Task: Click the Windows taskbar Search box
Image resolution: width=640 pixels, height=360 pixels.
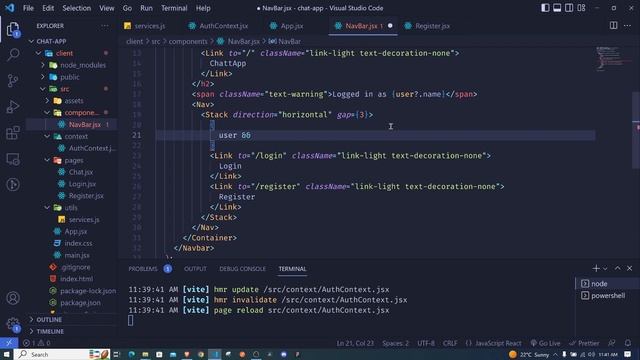Action: pyautogui.click(x=63, y=354)
